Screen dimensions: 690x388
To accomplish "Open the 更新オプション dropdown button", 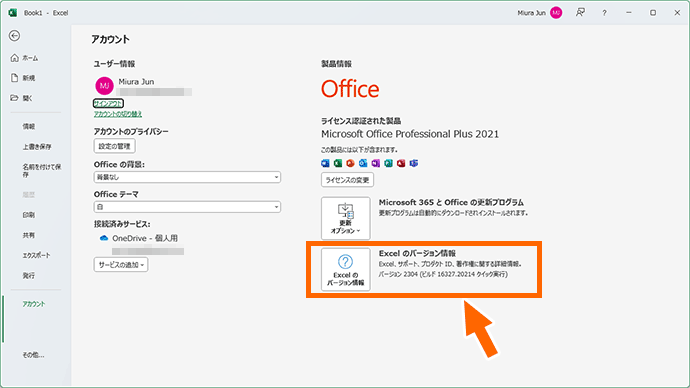I will pyautogui.click(x=345, y=218).
